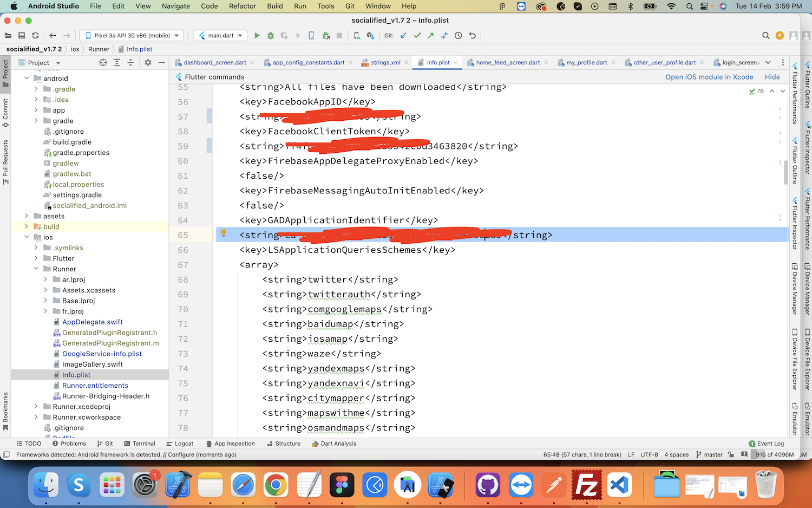Open the Logcat tool window
The height and width of the screenshot is (508, 812).
(180, 444)
